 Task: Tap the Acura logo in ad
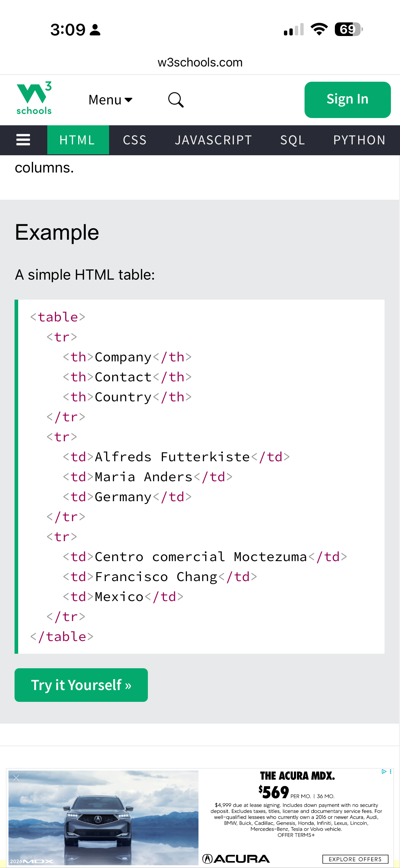236,859
